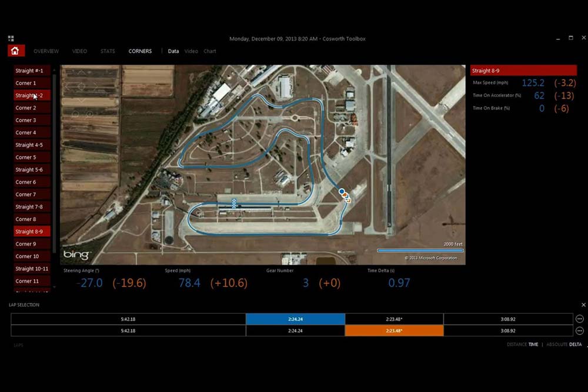588x392 pixels.
Task: Pan the map left with the arrow control
Action: click(67, 86)
